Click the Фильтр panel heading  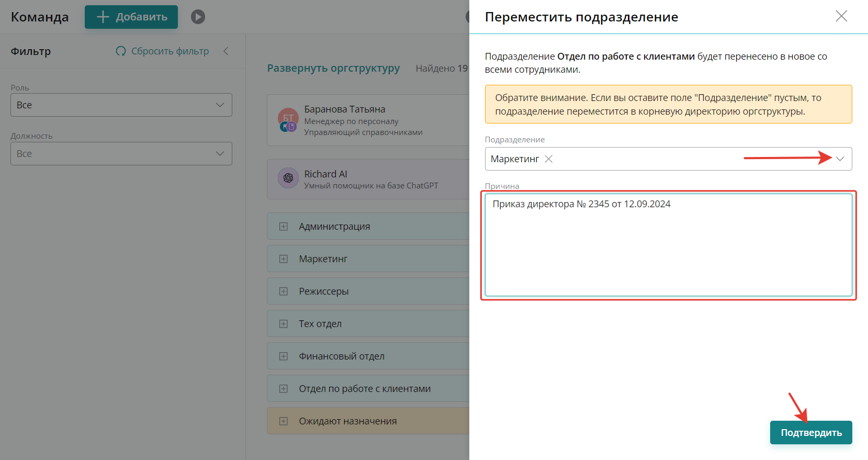coord(31,51)
